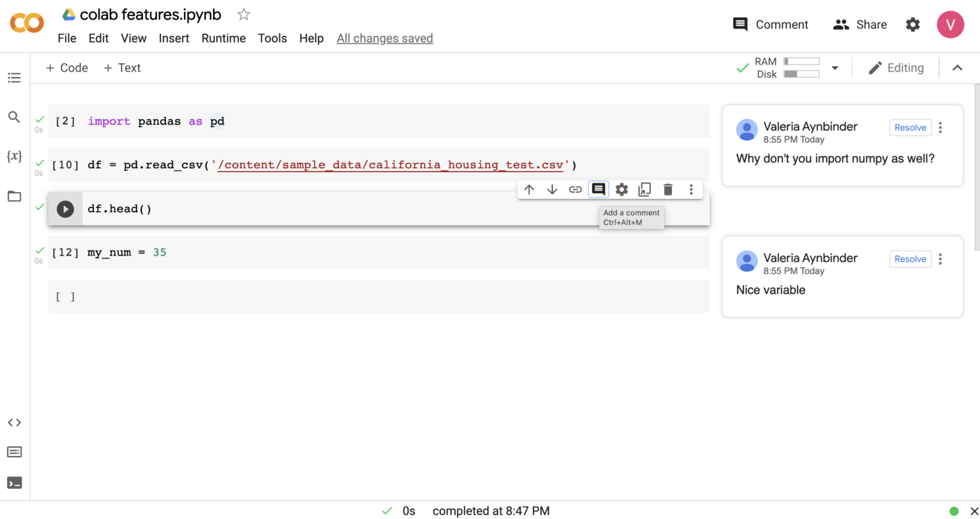980x519 pixels.
Task: Open the files folder panel
Action: [x=14, y=196]
